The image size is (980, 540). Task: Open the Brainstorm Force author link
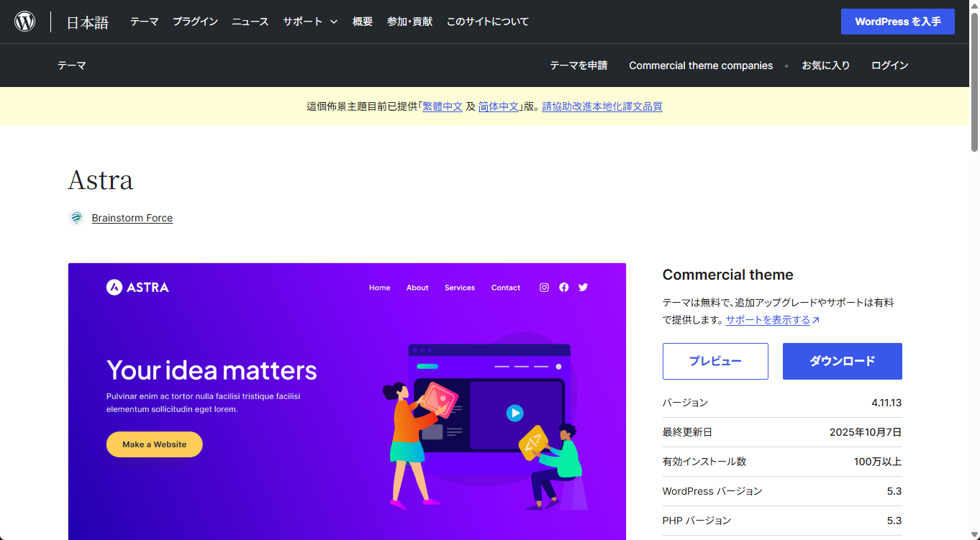click(x=132, y=218)
